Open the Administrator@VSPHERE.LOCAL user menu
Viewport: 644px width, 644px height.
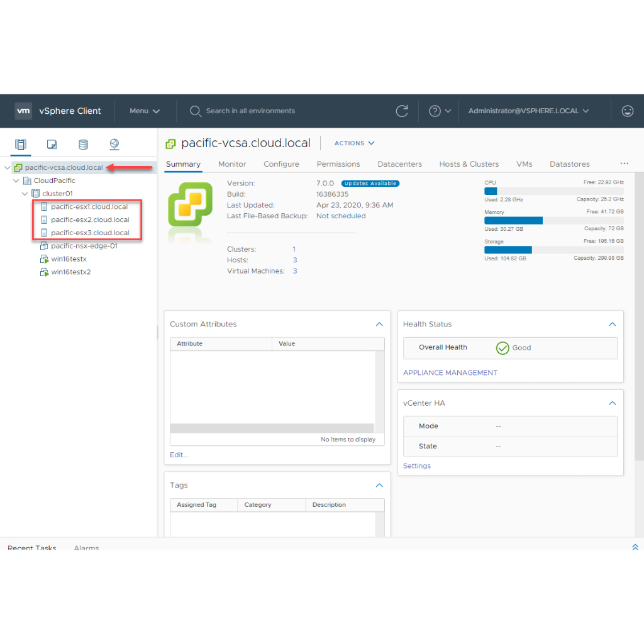528,111
